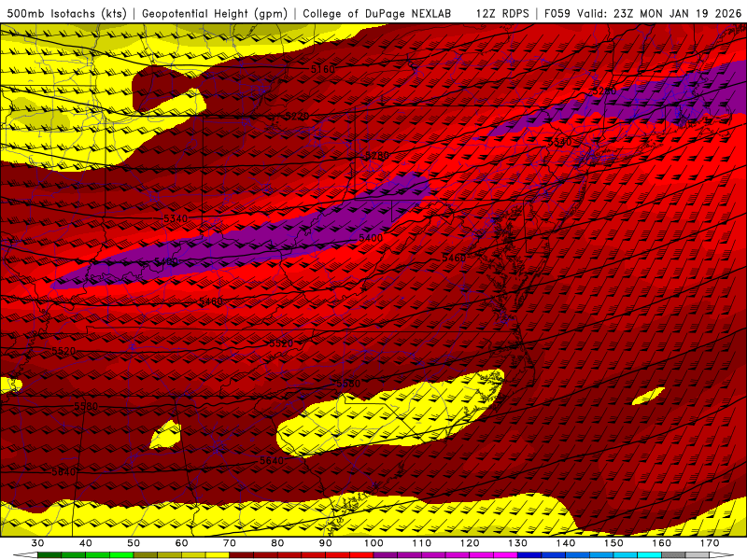This screenshot has height=560, width=747.
Task: Select the darkest green swatch in the color bar
Action: (x=49, y=555)
